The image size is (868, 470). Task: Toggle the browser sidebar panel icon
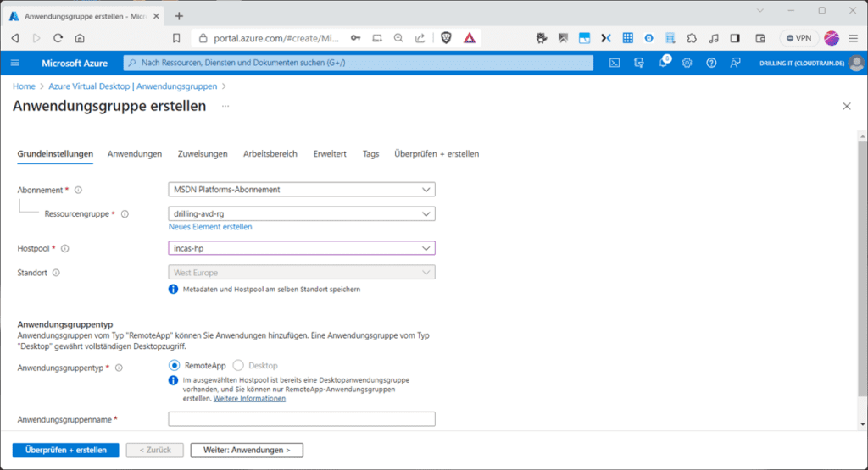point(735,38)
